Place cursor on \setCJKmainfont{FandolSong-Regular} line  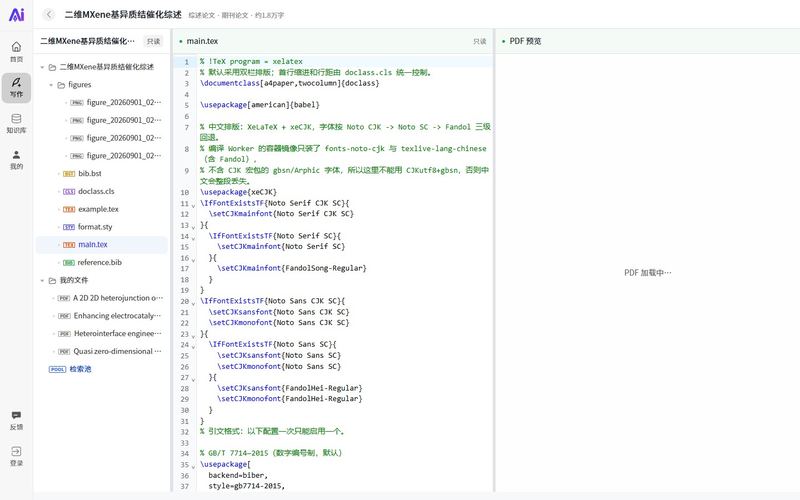coord(292,268)
